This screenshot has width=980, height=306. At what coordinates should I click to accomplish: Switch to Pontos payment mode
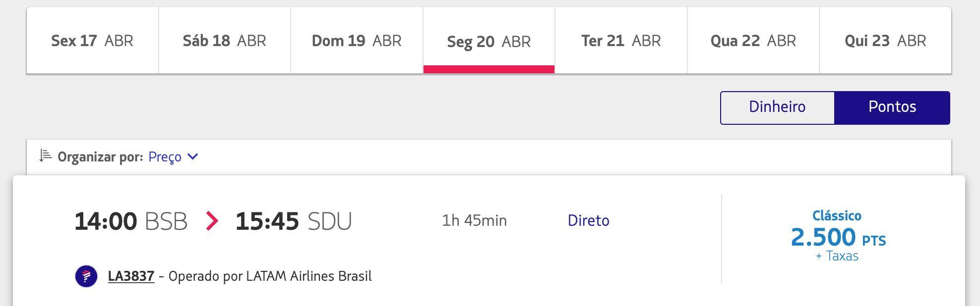(892, 107)
